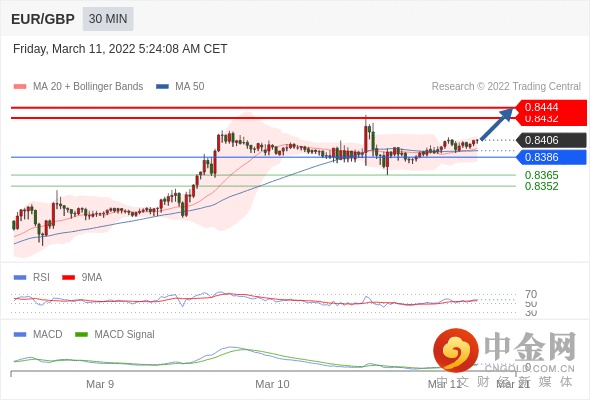Click the MACD blue legend marker
This screenshot has width=590, height=400.
(x=20, y=334)
